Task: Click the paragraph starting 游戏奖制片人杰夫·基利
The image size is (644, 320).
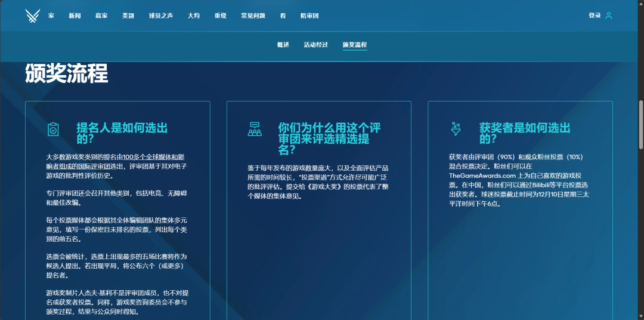Action: point(117,302)
